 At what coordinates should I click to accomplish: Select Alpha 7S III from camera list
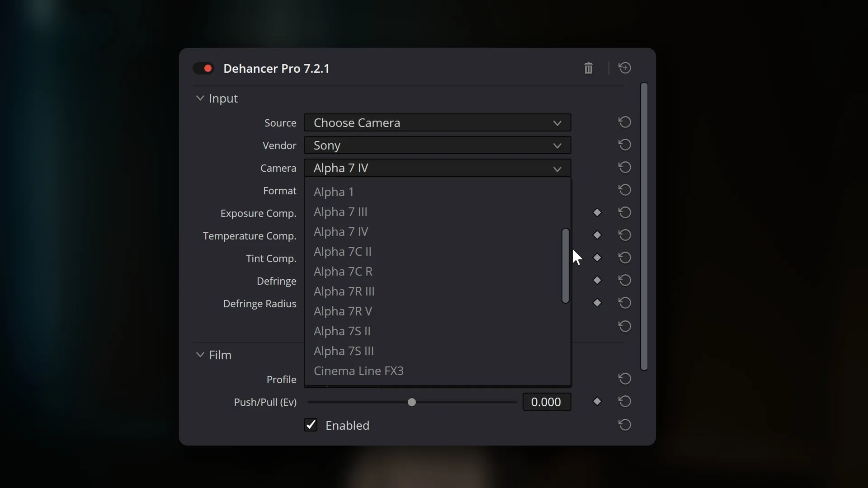(x=344, y=351)
